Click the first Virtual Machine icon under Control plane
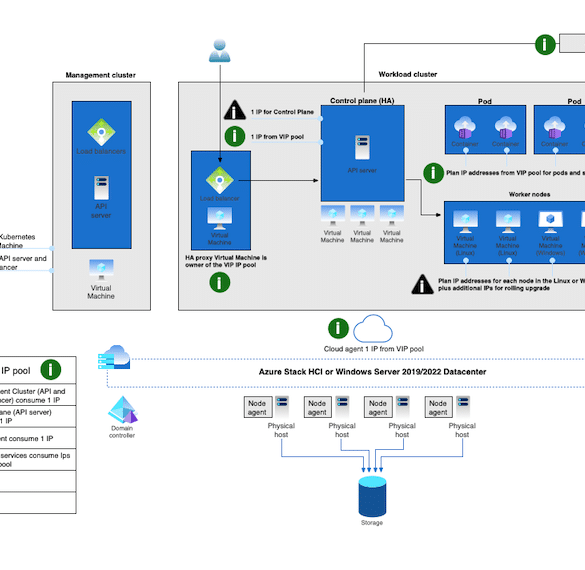The width and height of the screenshot is (585, 570). pos(332,216)
